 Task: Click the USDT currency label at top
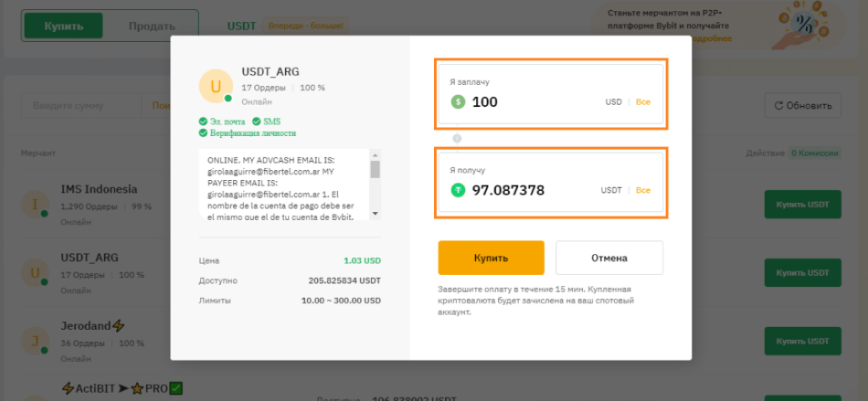(x=241, y=26)
